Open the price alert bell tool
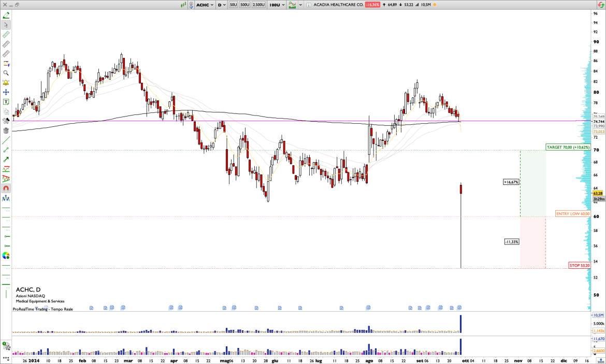Viewport: 606px width, 364px height. (x=6, y=81)
